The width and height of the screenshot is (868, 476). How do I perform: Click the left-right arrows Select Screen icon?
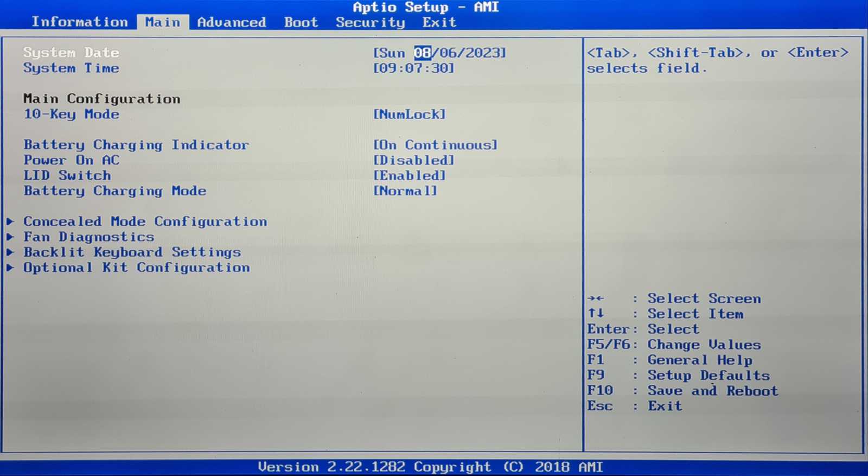click(596, 299)
